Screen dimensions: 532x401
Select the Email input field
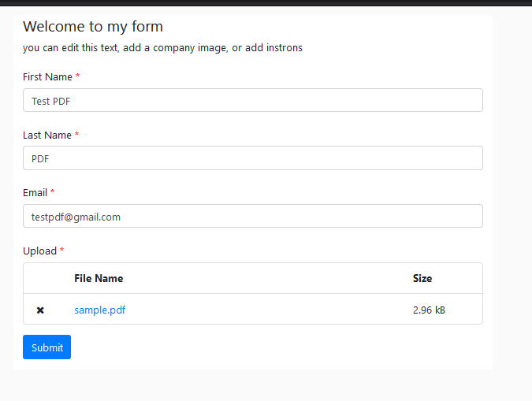pos(252,217)
